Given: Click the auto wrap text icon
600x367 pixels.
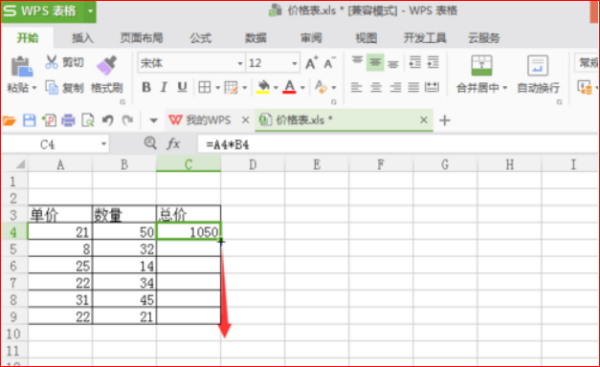Looking at the screenshot, I should point(538,65).
